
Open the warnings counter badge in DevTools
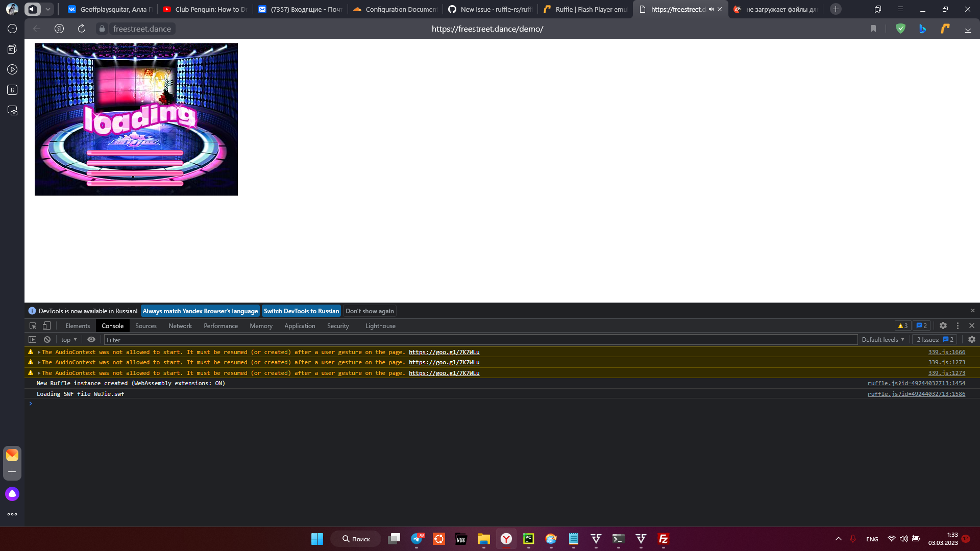(902, 325)
